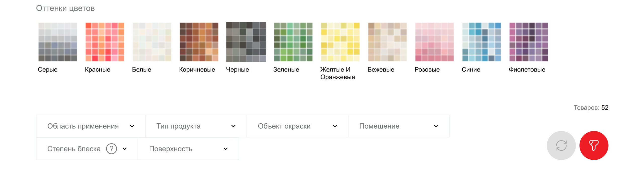Select the Коричневые shades thumbnail
The width and height of the screenshot is (644, 180).
(199, 42)
